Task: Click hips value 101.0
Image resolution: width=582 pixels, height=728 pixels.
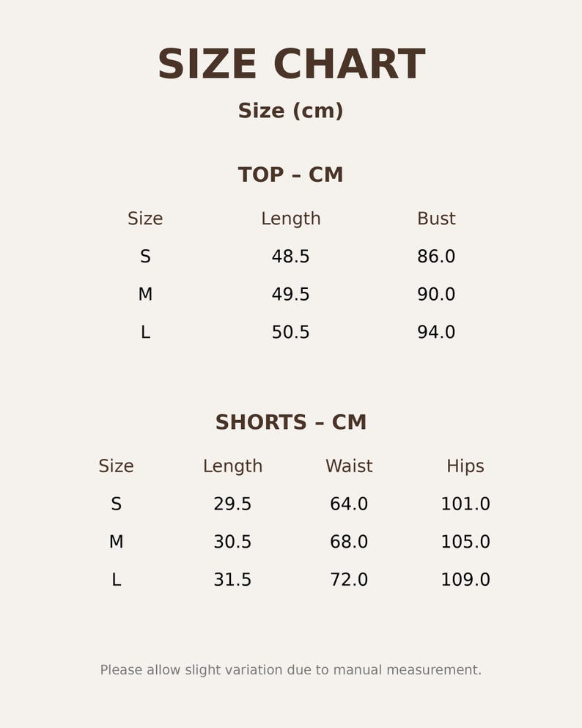Action: (x=465, y=504)
